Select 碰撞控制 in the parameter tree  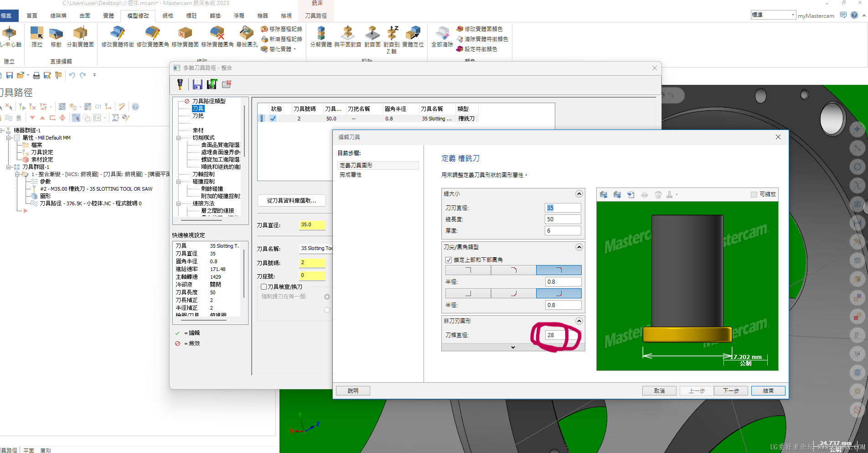203,182
